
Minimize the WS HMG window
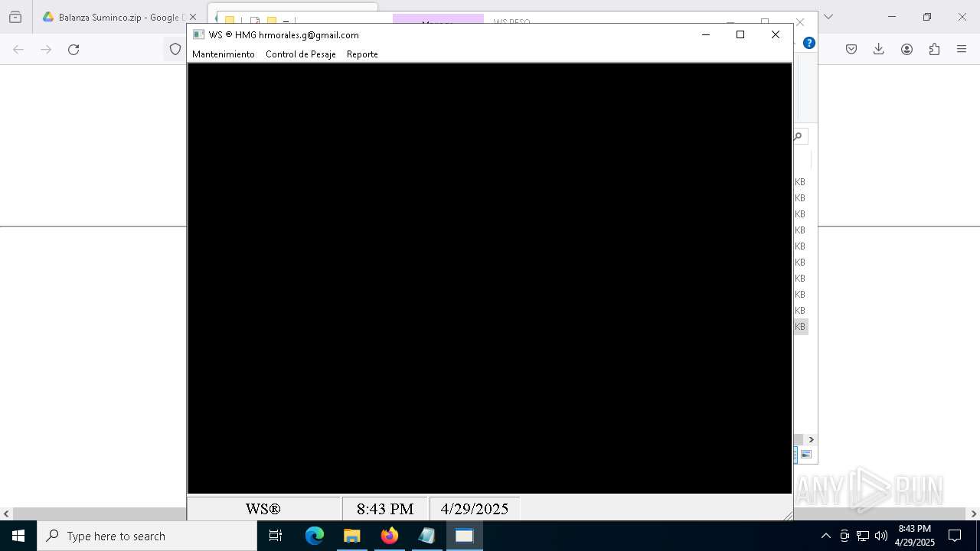point(706,34)
